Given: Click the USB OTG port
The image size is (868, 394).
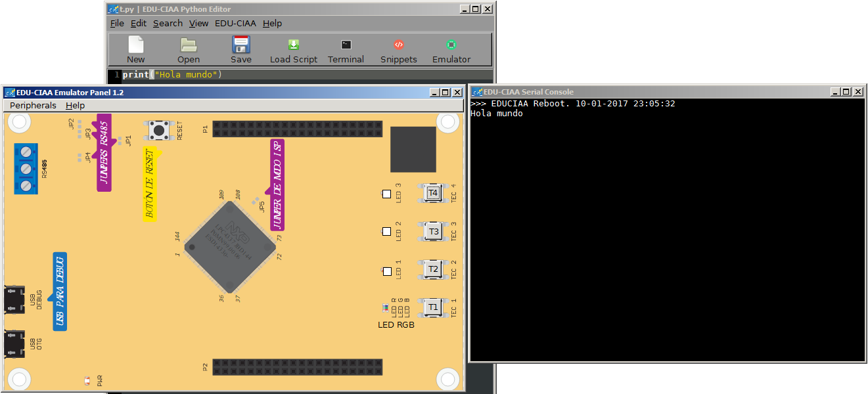Looking at the screenshot, I should 14,344.
